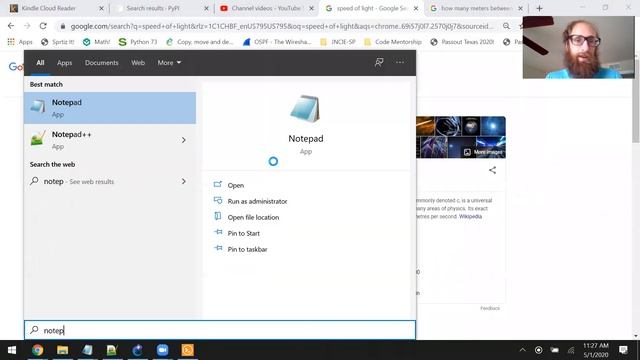Open search panel options ellipsis
640x360 pixels.
click(x=400, y=62)
